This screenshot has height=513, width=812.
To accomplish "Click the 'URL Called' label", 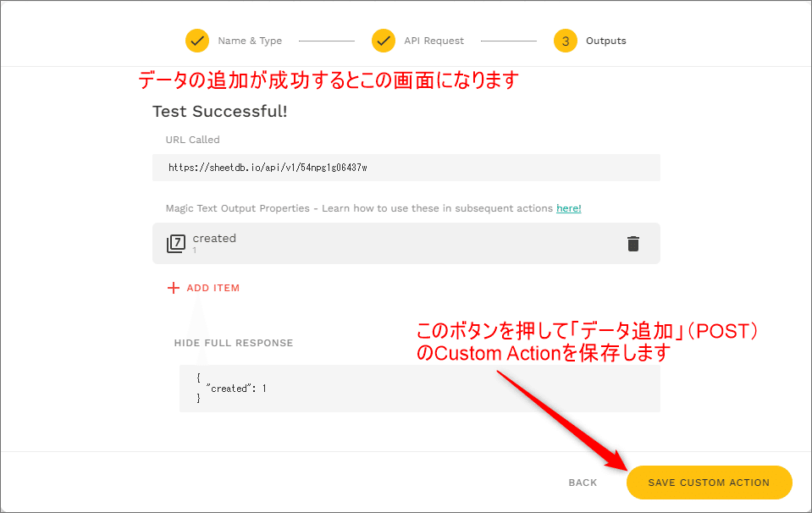I will click(x=193, y=140).
